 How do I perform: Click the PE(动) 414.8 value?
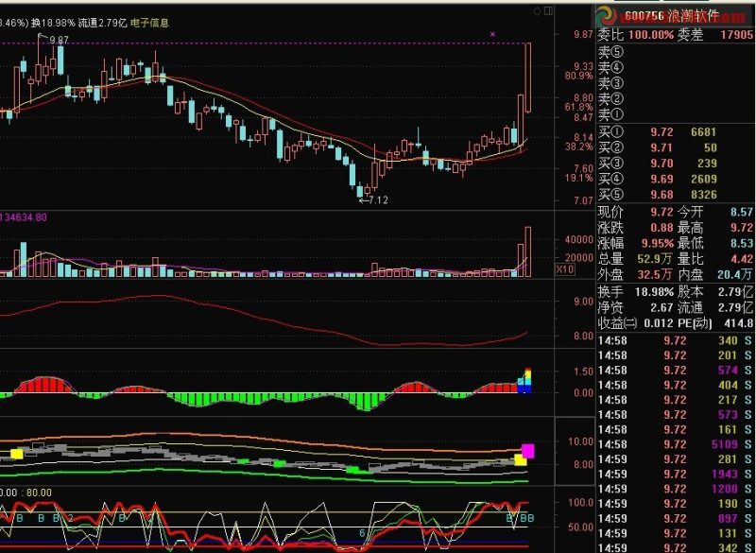[738, 323]
